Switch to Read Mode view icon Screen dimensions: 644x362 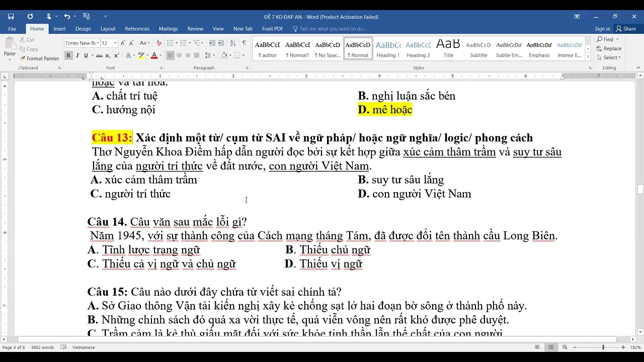pyautogui.click(x=537, y=347)
